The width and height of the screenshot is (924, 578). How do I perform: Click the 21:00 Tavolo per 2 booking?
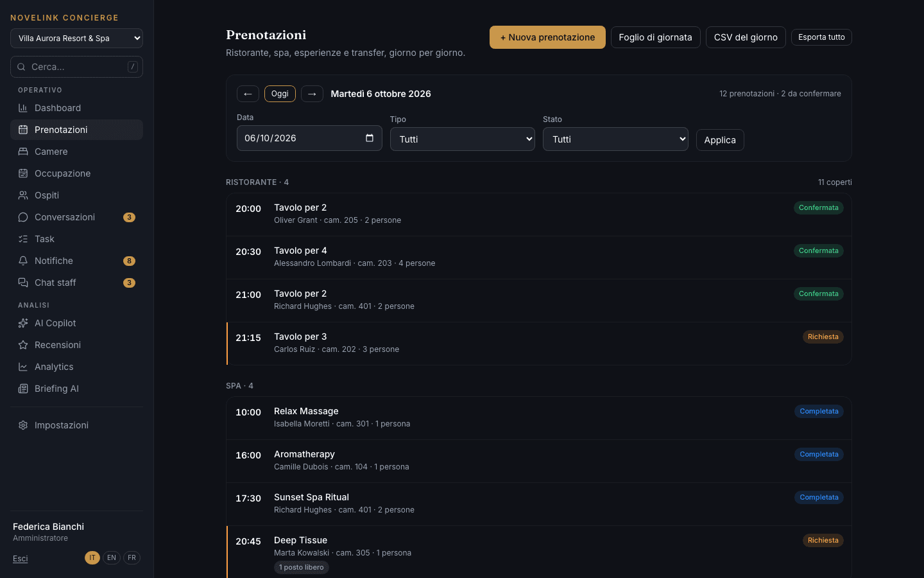(539, 301)
